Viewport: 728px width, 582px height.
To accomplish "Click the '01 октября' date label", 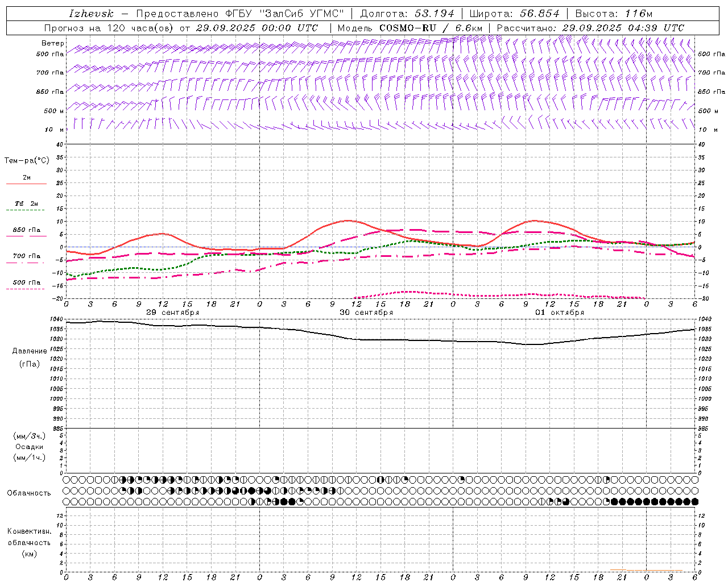I will point(560,313).
